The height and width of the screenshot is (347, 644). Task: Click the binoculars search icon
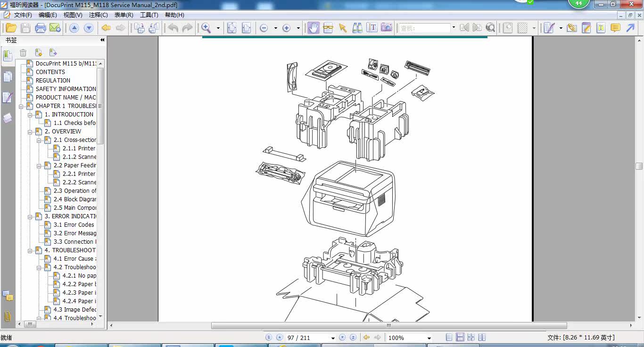tap(357, 28)
